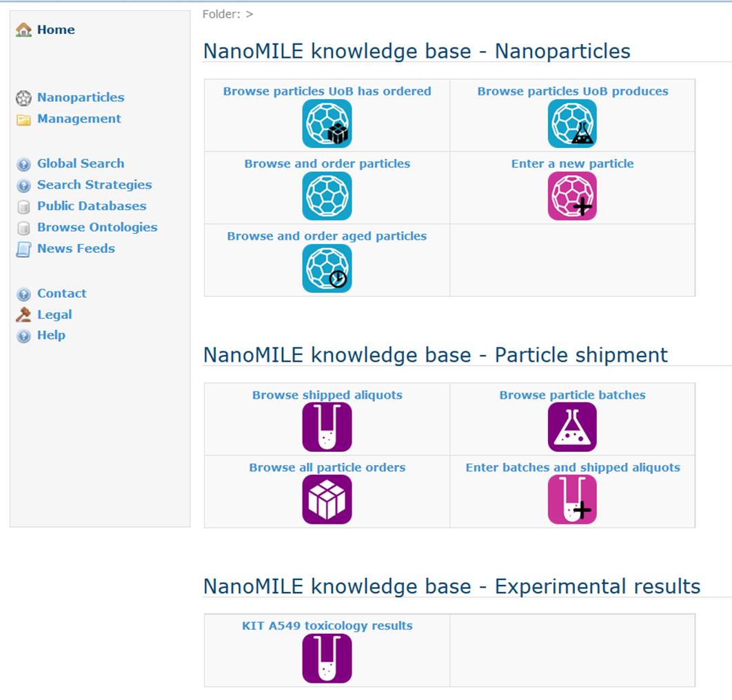The height and width of the screenshot is (700, 732).
Task: Click the pink add aliquots tube icon
Action: click(572, 500)
